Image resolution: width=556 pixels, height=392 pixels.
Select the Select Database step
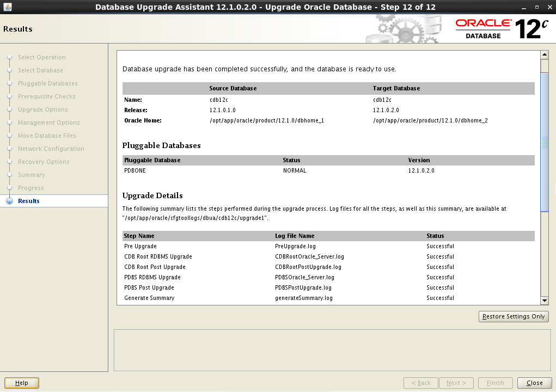coord(40,70)
